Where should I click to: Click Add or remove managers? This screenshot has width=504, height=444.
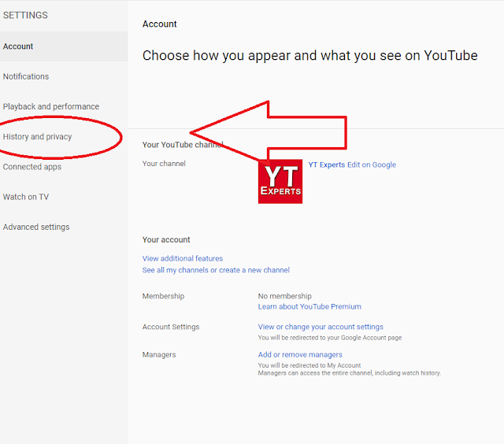[300, 355]
